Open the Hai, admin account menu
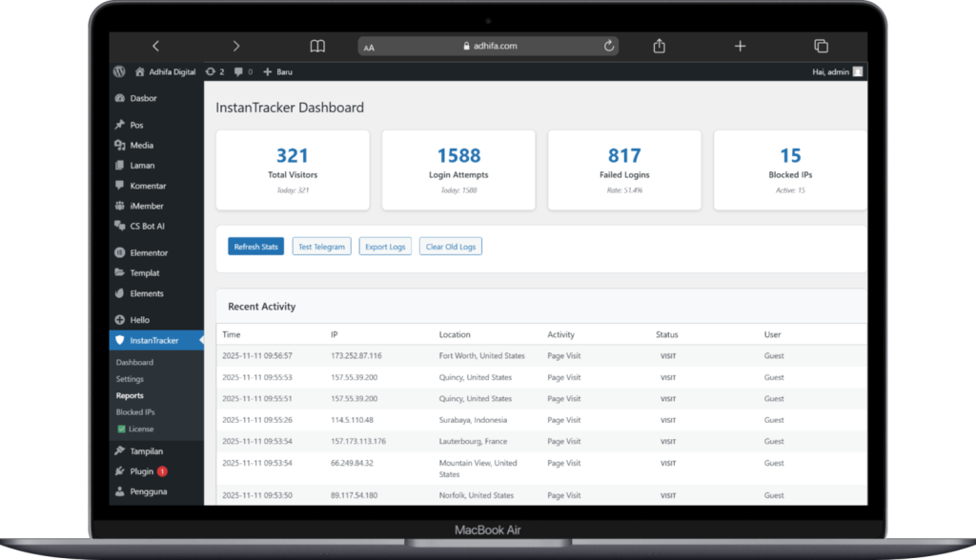The height and width of the screenshot is (560, 976). point(837,71)
